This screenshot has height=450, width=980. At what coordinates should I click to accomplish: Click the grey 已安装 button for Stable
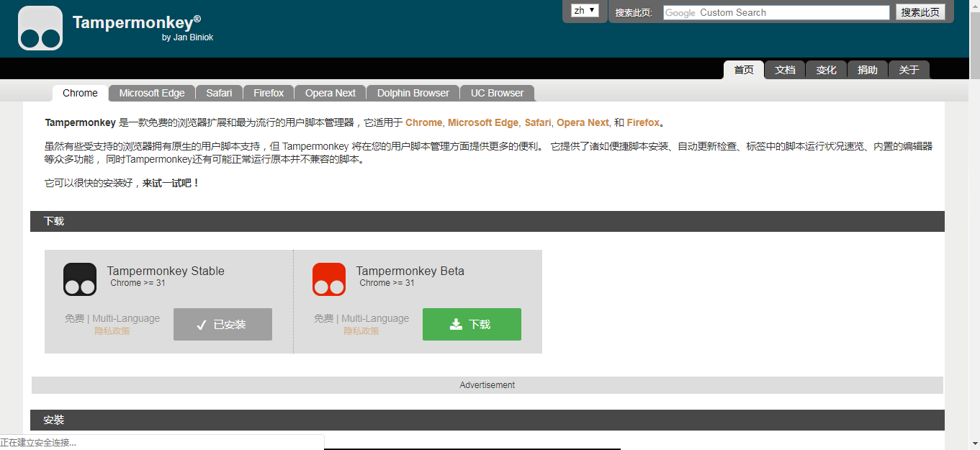pyautogui.click(x=222, y=325)
